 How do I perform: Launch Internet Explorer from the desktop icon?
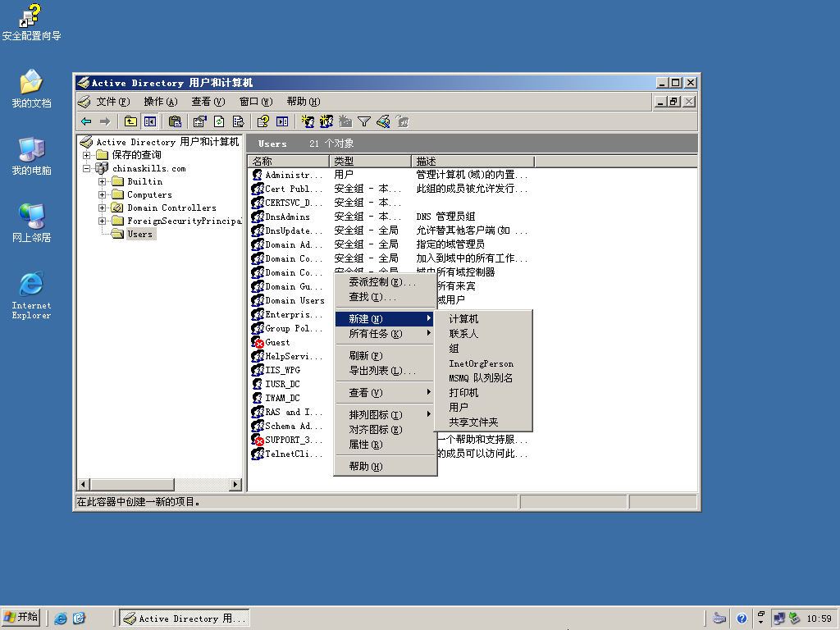[x=31, y=295]
